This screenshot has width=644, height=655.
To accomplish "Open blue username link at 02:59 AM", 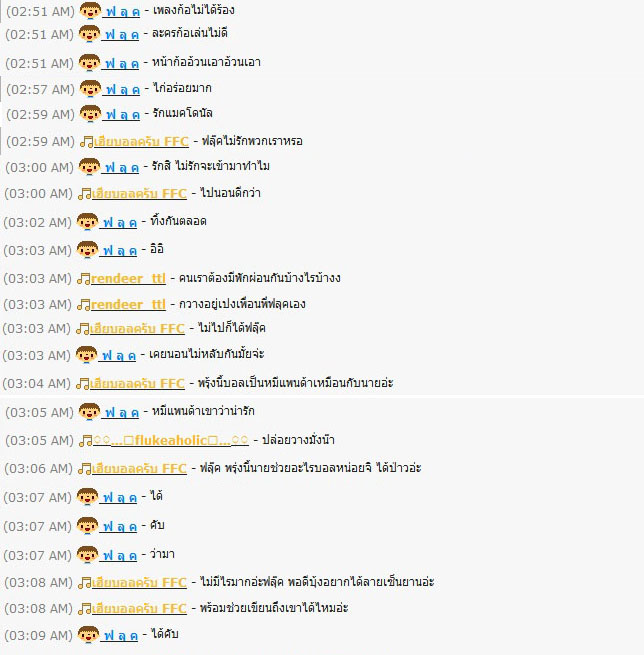I will [x=121, y=114].
